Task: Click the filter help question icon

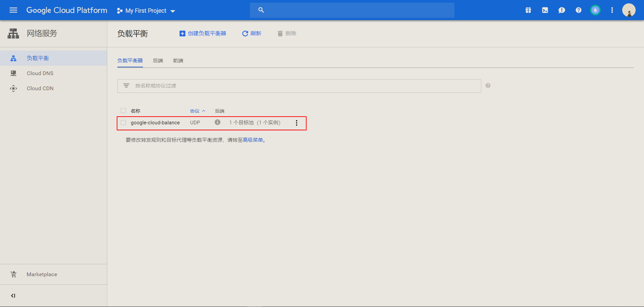Action: coord(488,85)
